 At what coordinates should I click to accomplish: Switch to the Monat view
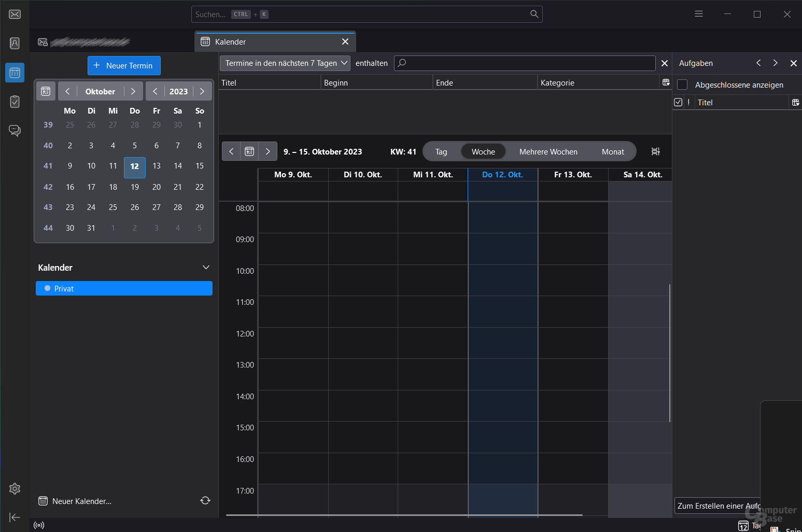(613, 151)
